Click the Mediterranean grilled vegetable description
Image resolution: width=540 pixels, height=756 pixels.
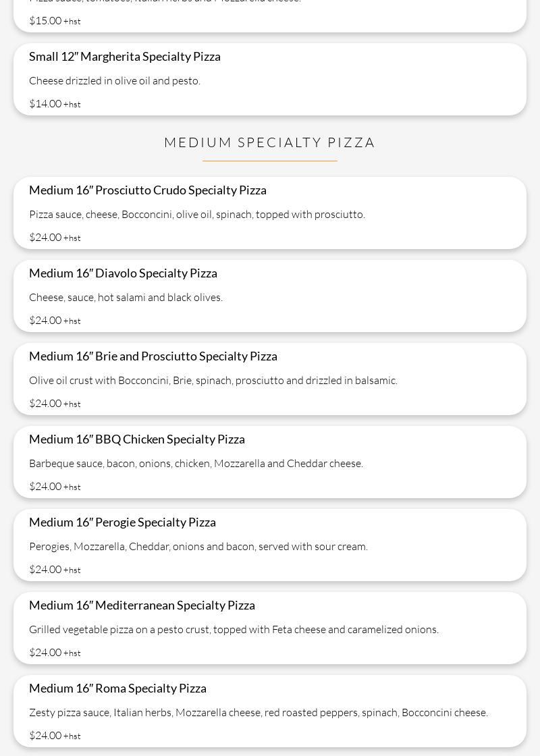click(234, 629)
